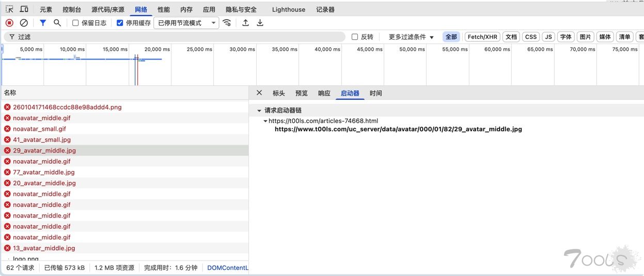644x276 pixels.
Task: Open 更多过滤条件 dropdown
Action: pos(411,37)
